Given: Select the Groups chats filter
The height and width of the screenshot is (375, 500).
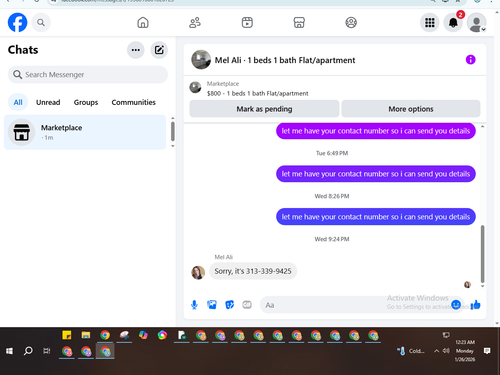Looking at the screenshot, I should [86, 102].
